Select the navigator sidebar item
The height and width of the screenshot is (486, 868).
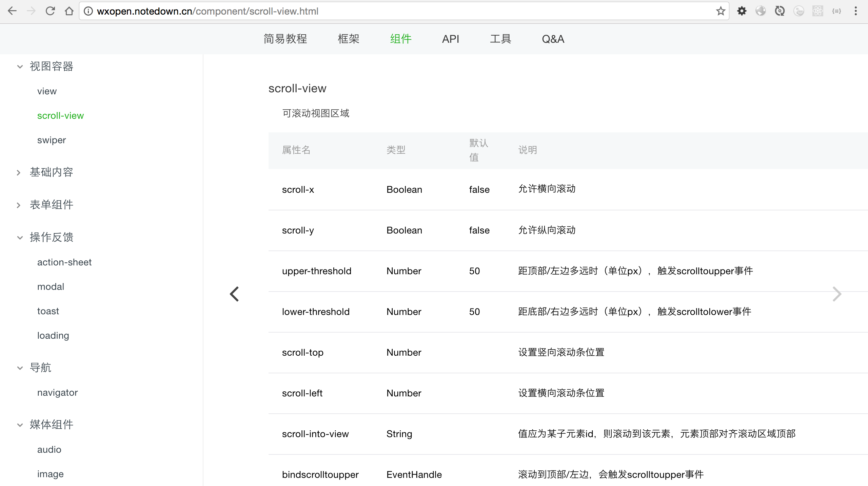(57, 393)
